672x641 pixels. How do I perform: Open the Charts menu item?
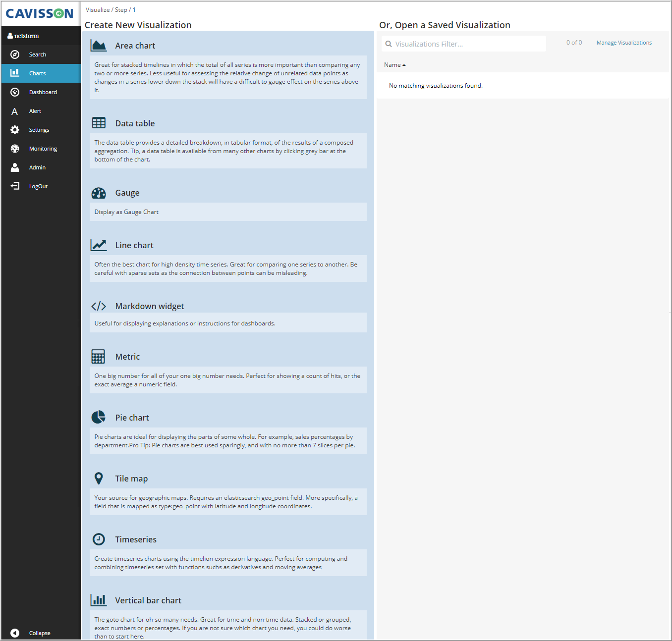pyautogui.click(x=41, y=73)
